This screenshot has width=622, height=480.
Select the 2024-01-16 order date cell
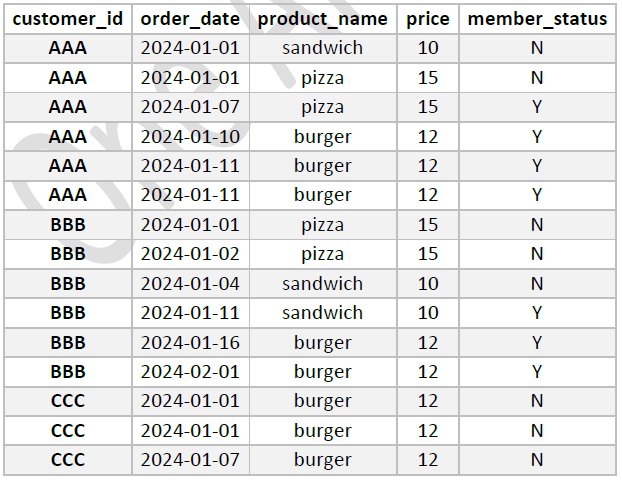point(190,342)
